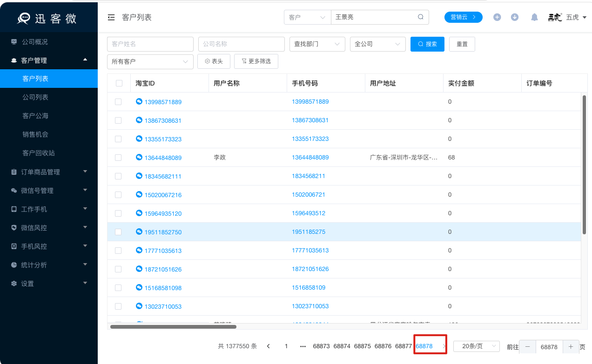Switch to 公司列表 in the sidebar
592x364 pixels.
click(x=49, y=97)
